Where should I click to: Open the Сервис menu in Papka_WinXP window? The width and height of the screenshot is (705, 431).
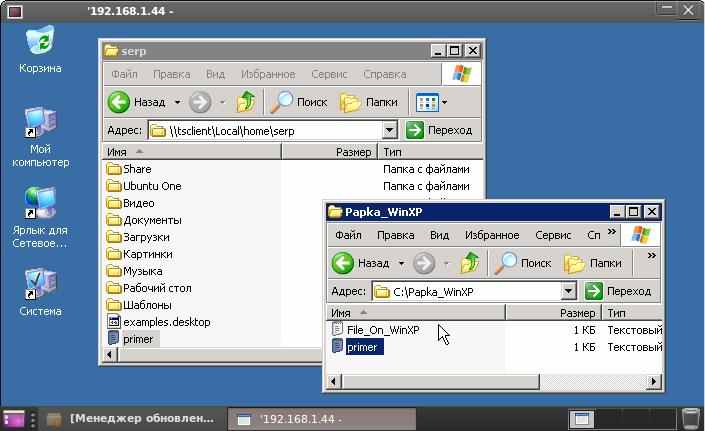[553, 235]
